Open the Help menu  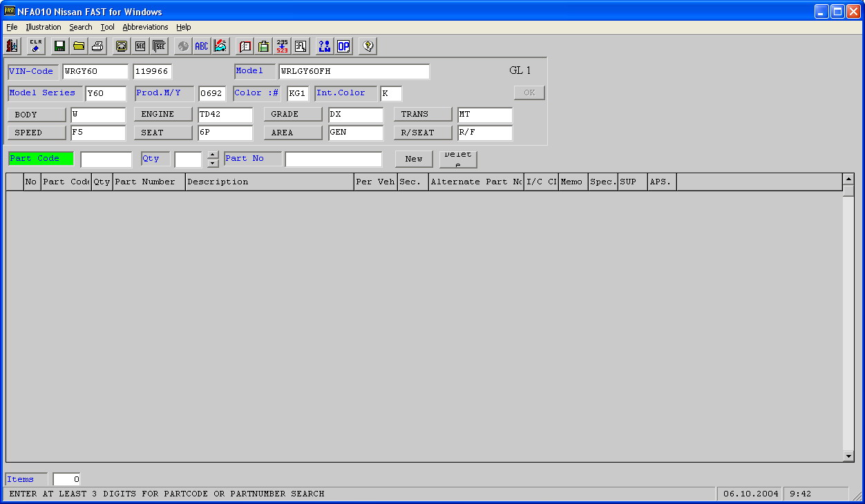(183, 27)
